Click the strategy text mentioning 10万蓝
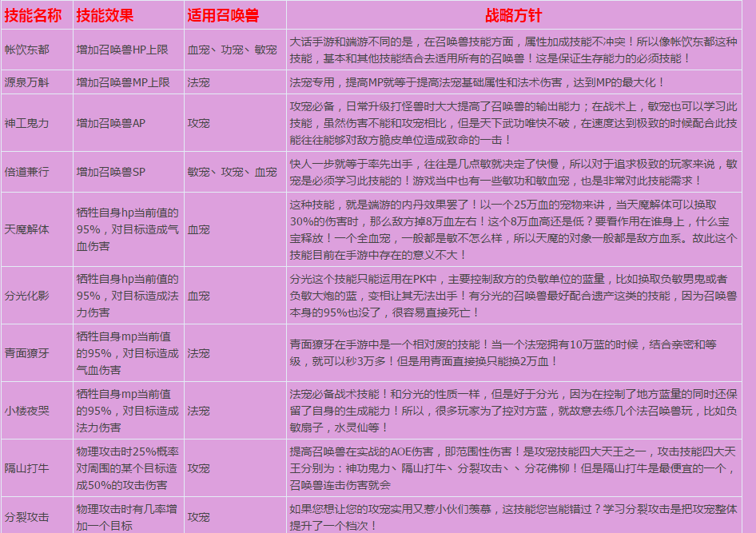This screenshot has height=533, width=756. click(503, 353)
